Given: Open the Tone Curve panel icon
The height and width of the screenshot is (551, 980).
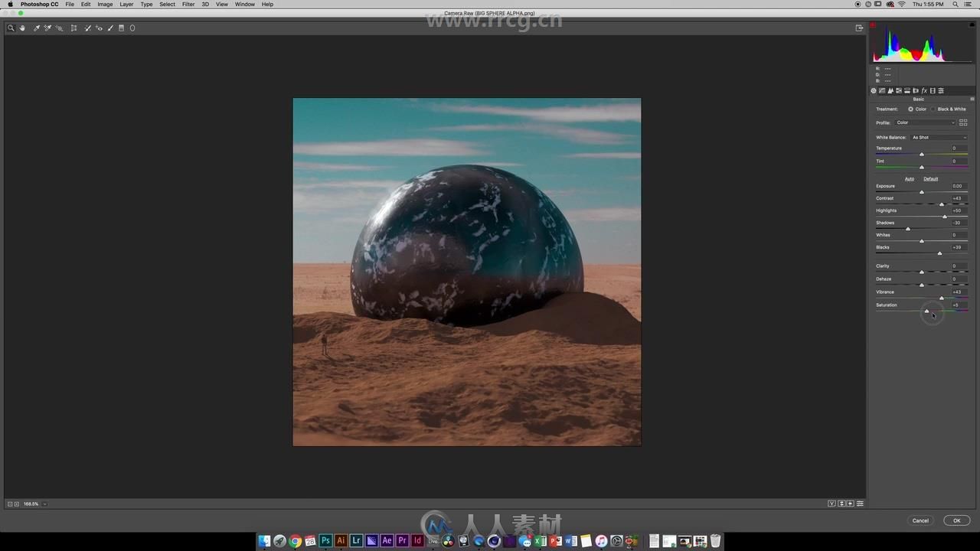Looking at the screenshot, I should tap(882, 90).
